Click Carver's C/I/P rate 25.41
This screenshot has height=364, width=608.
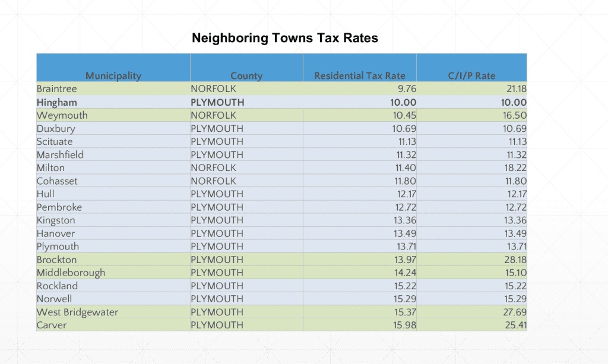coord(515,325)
